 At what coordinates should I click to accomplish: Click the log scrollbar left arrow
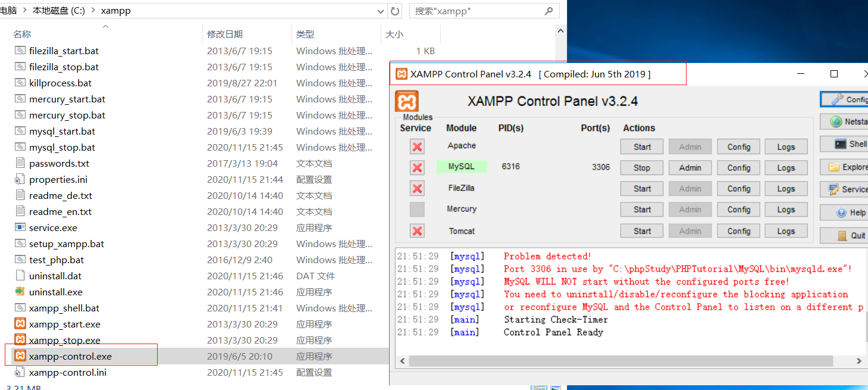[x=402, y=361]
